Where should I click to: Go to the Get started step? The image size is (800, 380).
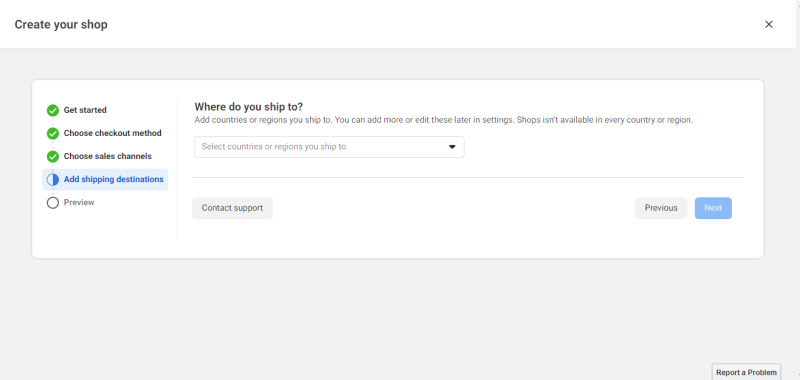click(85, 110)
